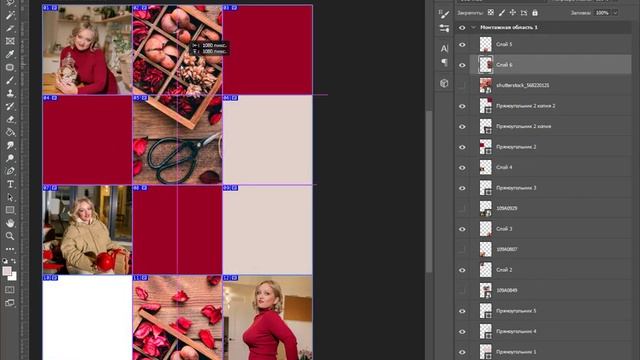640x360 pixels.
Task: Select the Paint Bucket tool
Action: [x=10, y=132]
